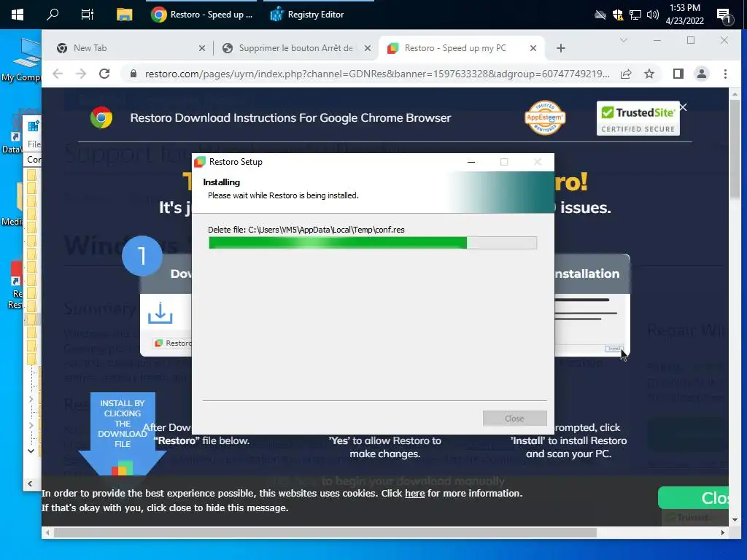Open the network icon in system tray

click(635, 15)
